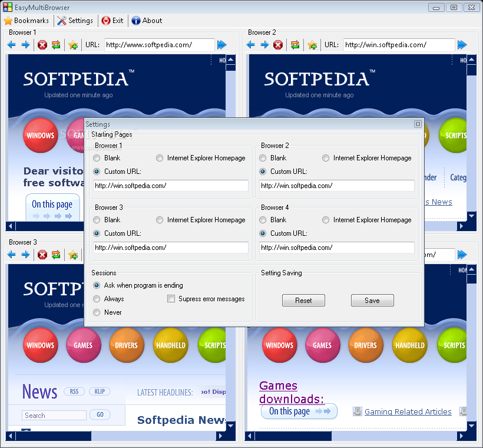This screenshot has width=483, height=448.
Task: Click the Browser 2 URL address bar
Action: click(399, 45)
